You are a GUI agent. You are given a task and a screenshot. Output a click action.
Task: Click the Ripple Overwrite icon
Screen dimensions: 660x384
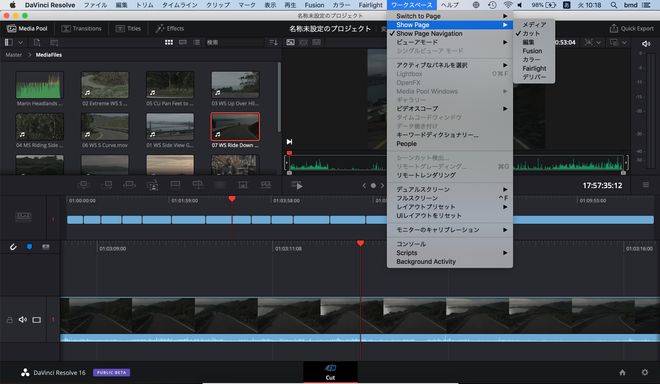[x=129, y=185]
